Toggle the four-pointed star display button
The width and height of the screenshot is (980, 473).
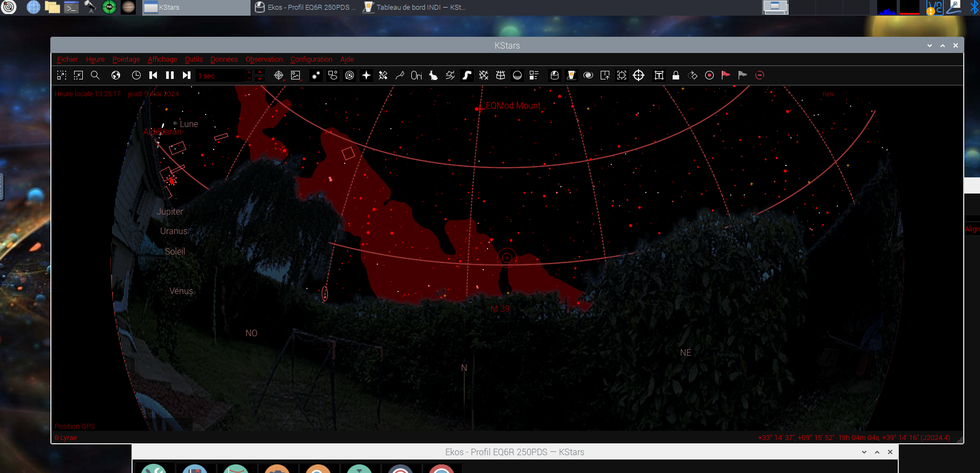[x=366, y=76]
